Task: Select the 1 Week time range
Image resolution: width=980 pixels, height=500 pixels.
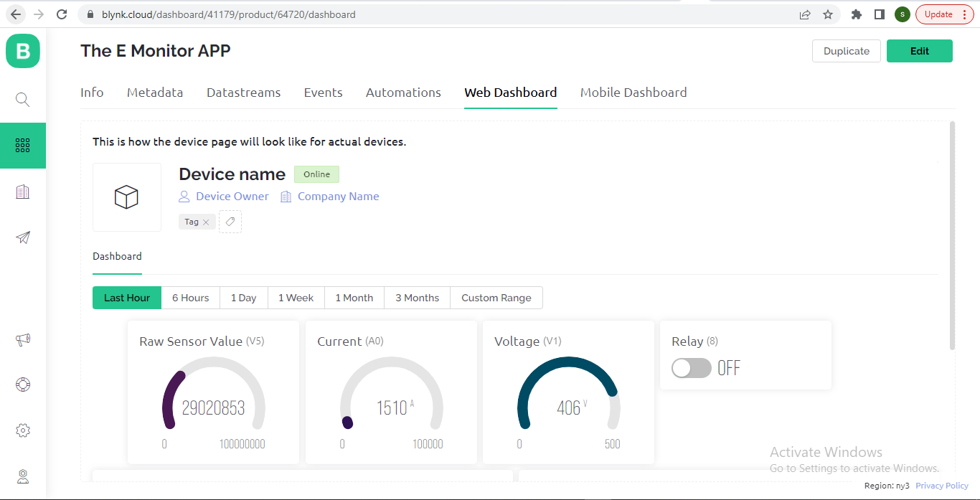Action: click(296, 298)
